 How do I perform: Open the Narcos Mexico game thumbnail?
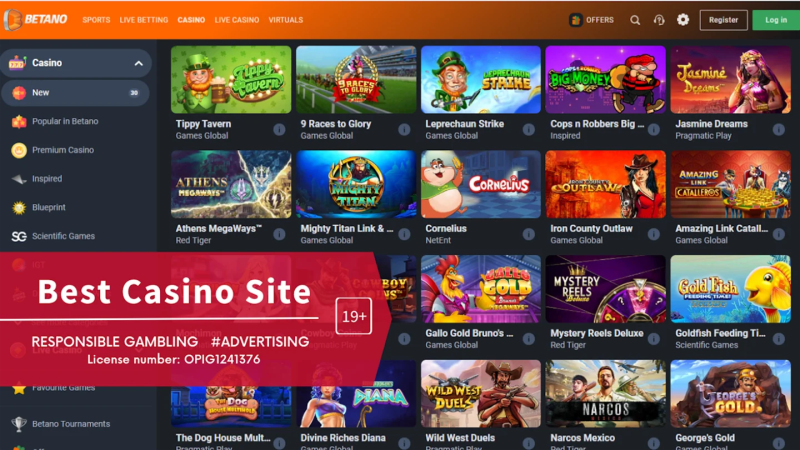pyautogui.click(x=605, y=393)
